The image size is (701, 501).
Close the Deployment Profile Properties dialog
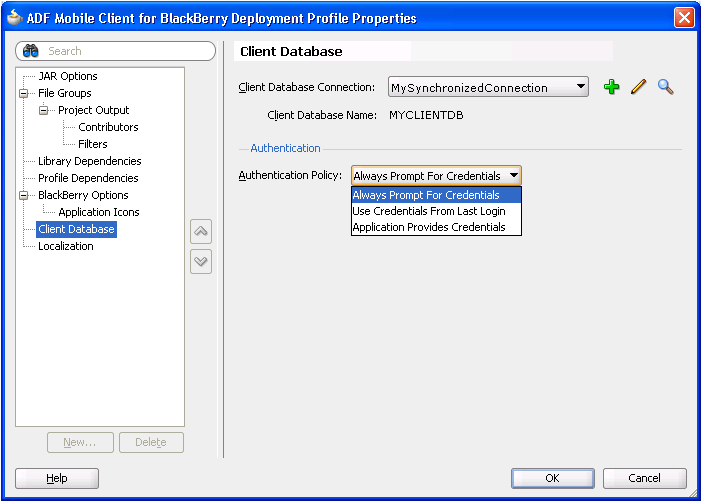684,18
